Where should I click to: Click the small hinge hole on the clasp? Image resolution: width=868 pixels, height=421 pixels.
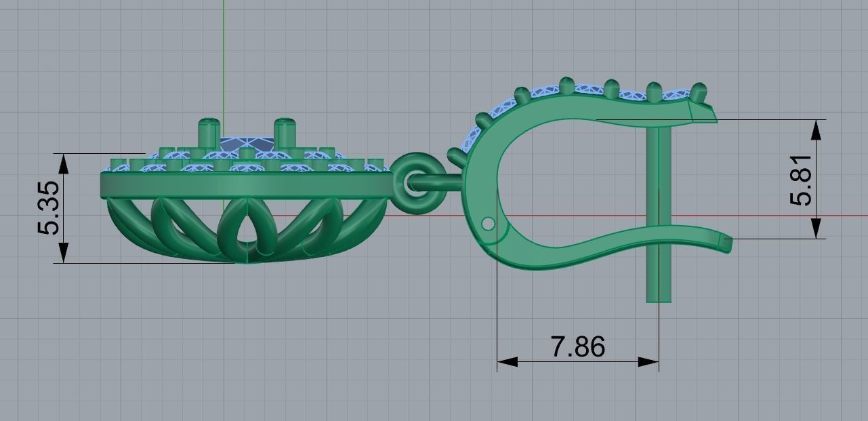click(487, 223)
